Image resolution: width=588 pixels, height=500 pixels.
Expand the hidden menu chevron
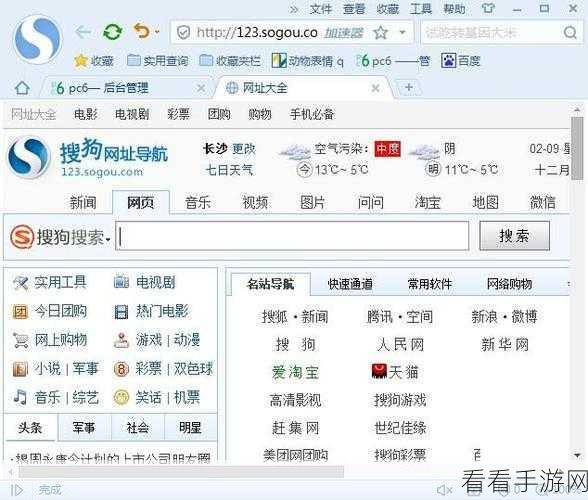tap(294, 9)
